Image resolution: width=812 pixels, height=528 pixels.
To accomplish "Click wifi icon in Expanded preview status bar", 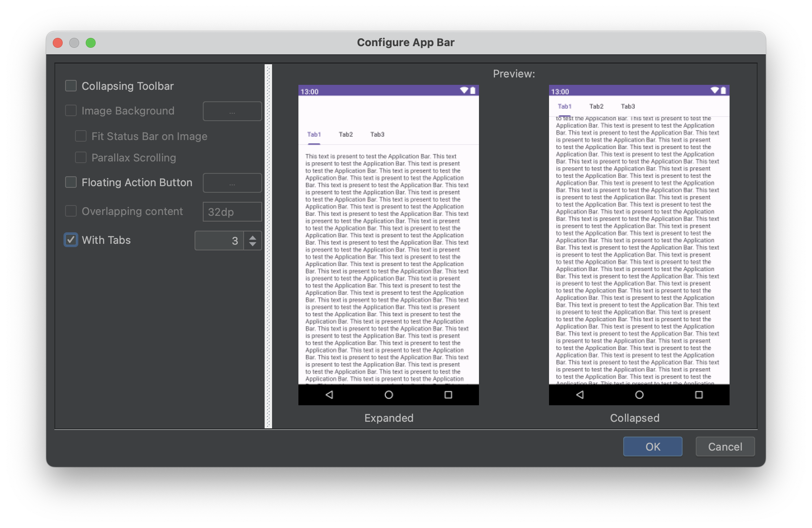I will click(x=464, y=90).
